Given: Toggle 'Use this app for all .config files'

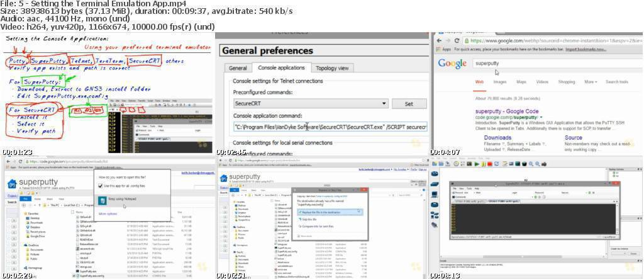Looking at the screenshot, I should coord(101,186).
